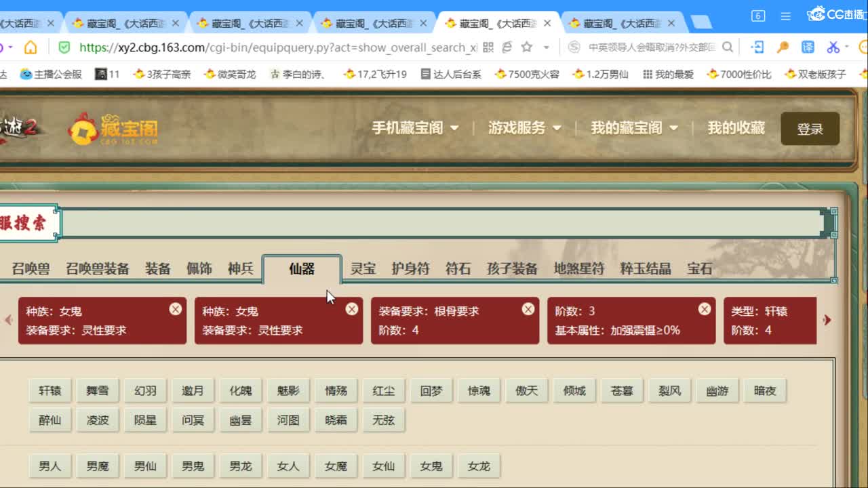This screenshot has width=868, height=488.
Task: Close the active 藏宝阁 browser tab
Action: point(547,23)
